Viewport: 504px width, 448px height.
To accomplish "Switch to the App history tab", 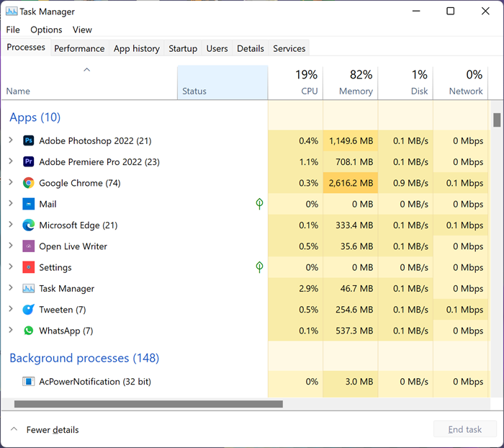I will [137, 48].
